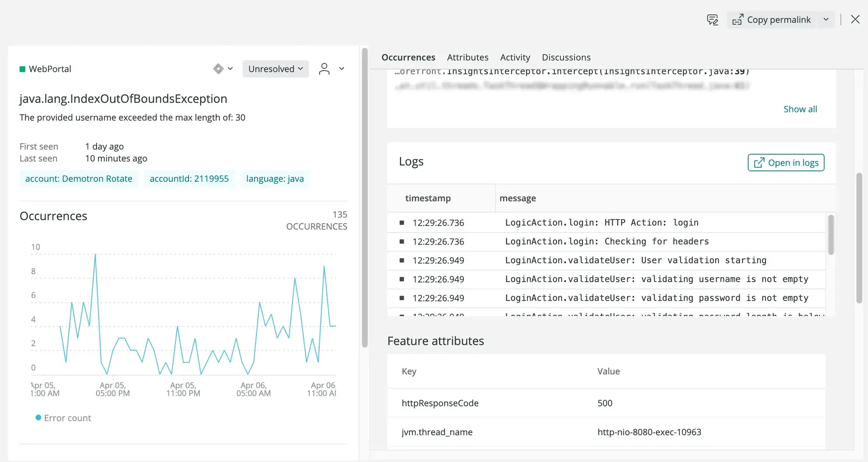The image size is (868, 462).
Task: Click Show all stack trace link
Action: [x=800, y=109]
